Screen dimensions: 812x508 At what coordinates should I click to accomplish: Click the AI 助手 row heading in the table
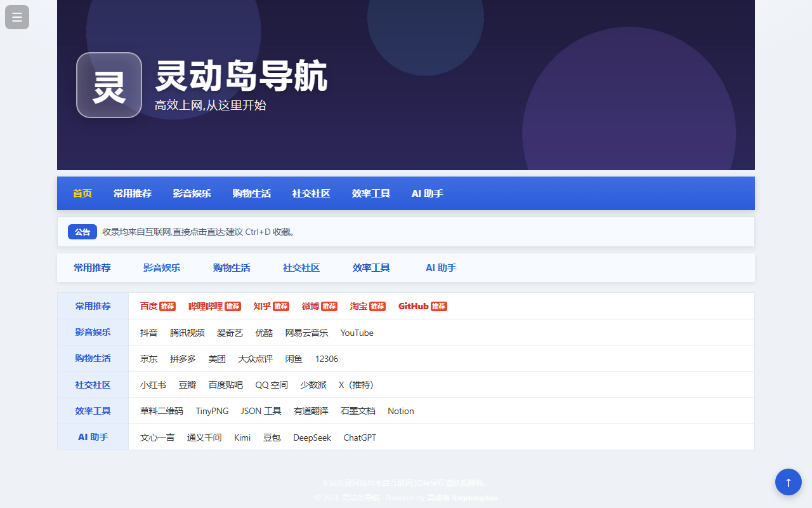tap(93, 437)
